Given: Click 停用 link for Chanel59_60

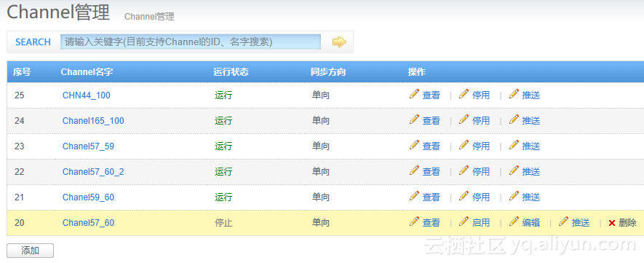Looking at the screenshot, I should coord(481,197).
